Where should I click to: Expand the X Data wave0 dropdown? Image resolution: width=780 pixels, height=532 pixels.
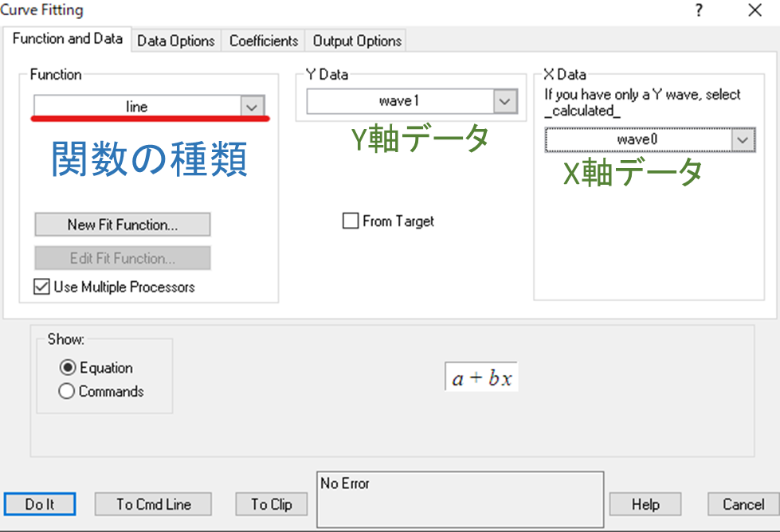743,140
